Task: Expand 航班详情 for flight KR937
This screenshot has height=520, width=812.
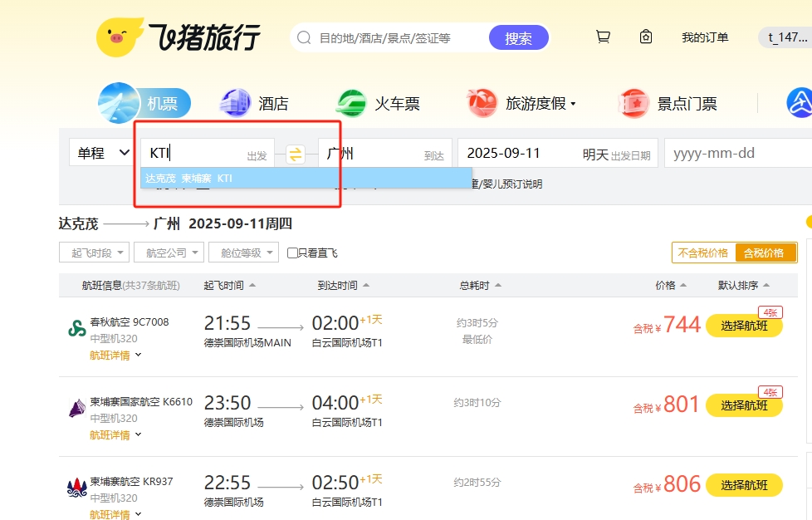Action: (x=115, y=514)
